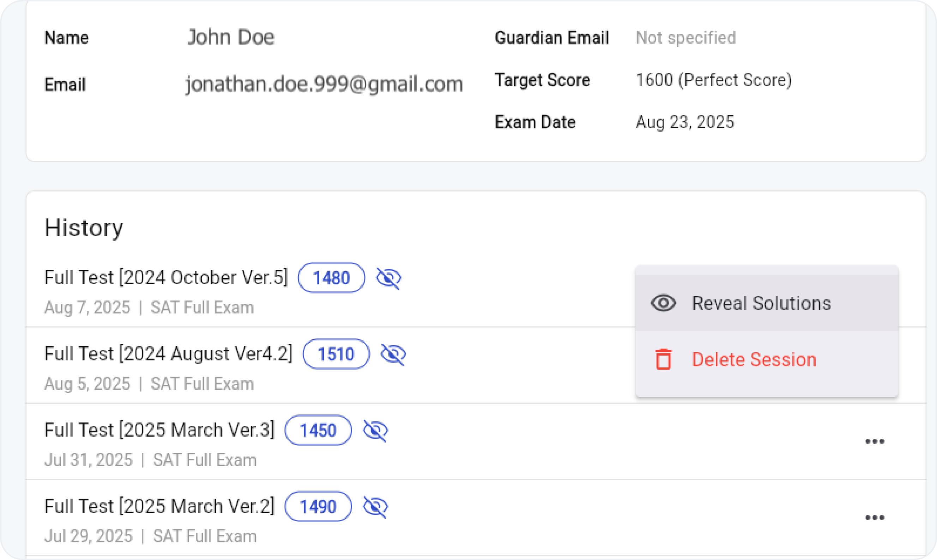Click the 1450 score badge
The height and width of the screenshot is (560, 937).
pos(318,431)
